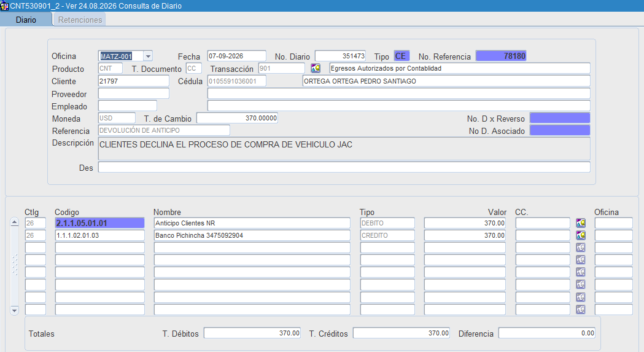Screen dimensions: 644x352
Task: Click the application icon in the title bar
Action: pyautogui.click(x=4, y=6)
